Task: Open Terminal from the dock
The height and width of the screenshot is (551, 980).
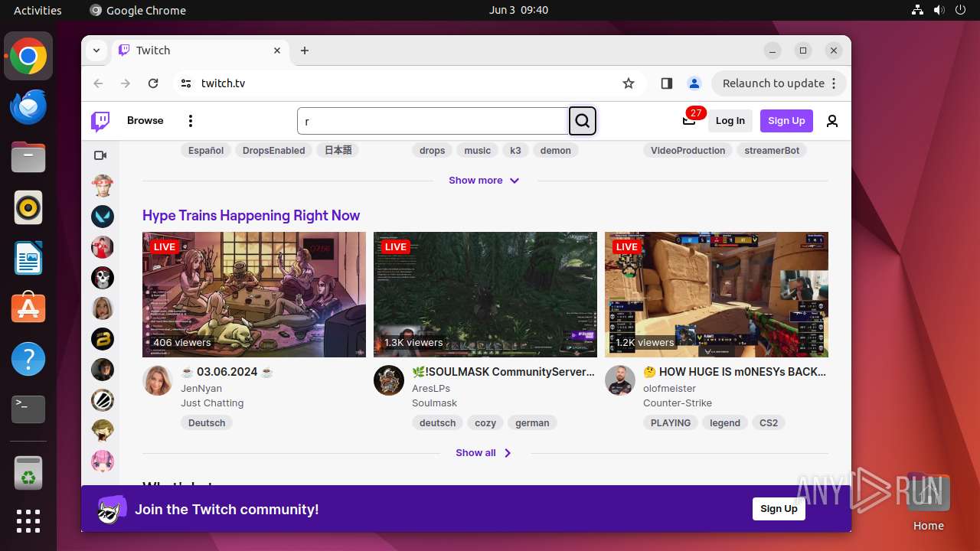Action: 28,409
